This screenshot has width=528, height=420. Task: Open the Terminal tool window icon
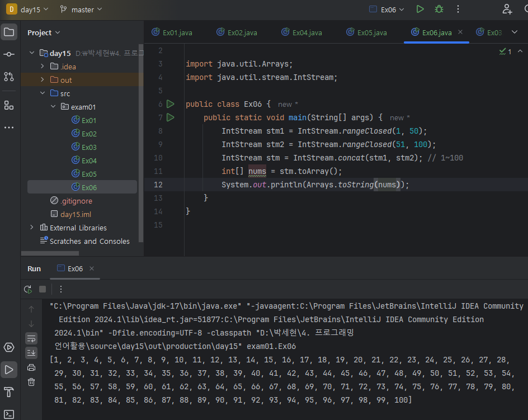click(9, 414)
